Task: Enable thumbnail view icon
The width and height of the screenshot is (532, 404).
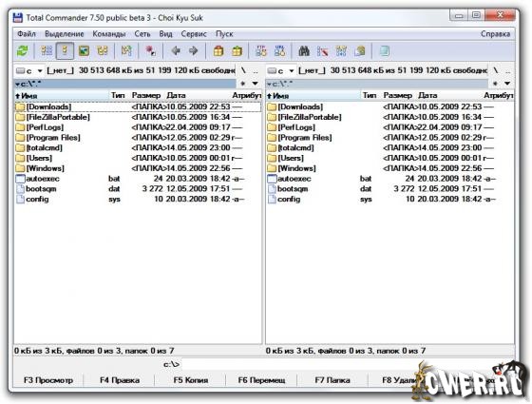Action: click(x=84, y=51)
